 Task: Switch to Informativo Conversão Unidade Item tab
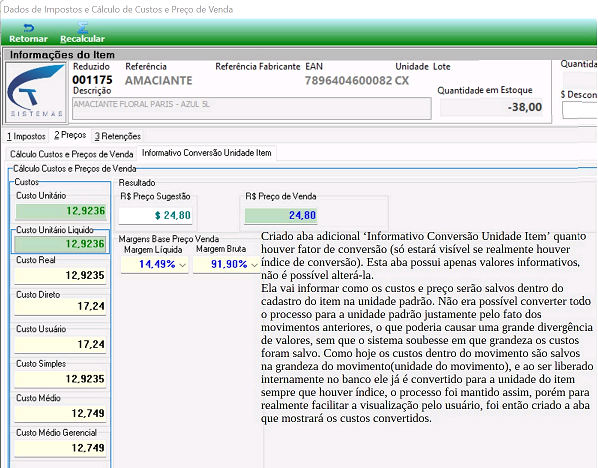point(207,153)
